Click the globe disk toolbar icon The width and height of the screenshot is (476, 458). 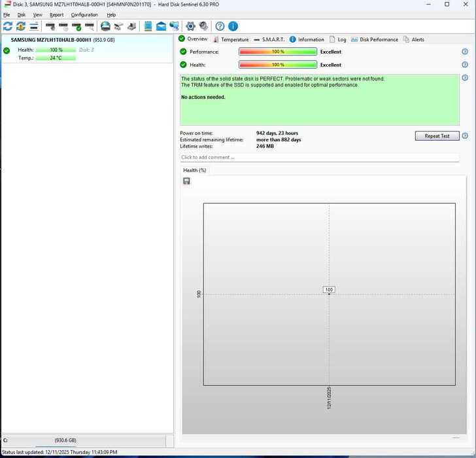tap(105, 26)
